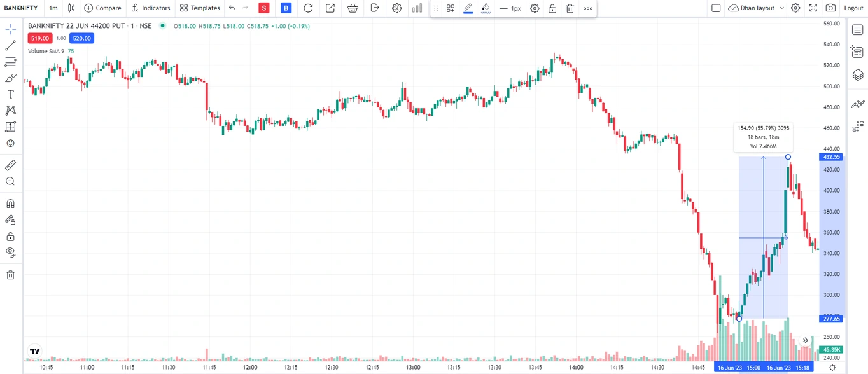
Task: Open chart in pop-out window icon
Action: [330, 8]
